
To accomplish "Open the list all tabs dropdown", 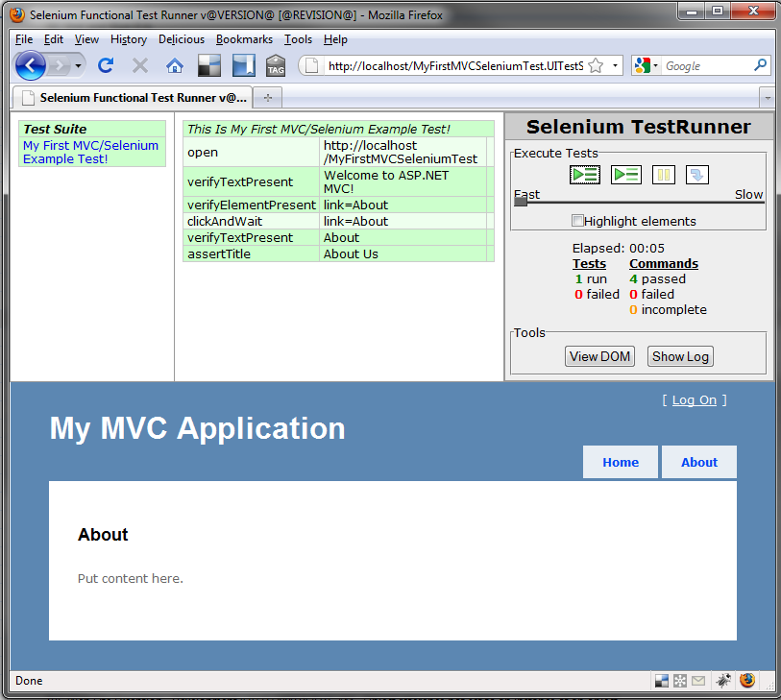I will point(767,98).
